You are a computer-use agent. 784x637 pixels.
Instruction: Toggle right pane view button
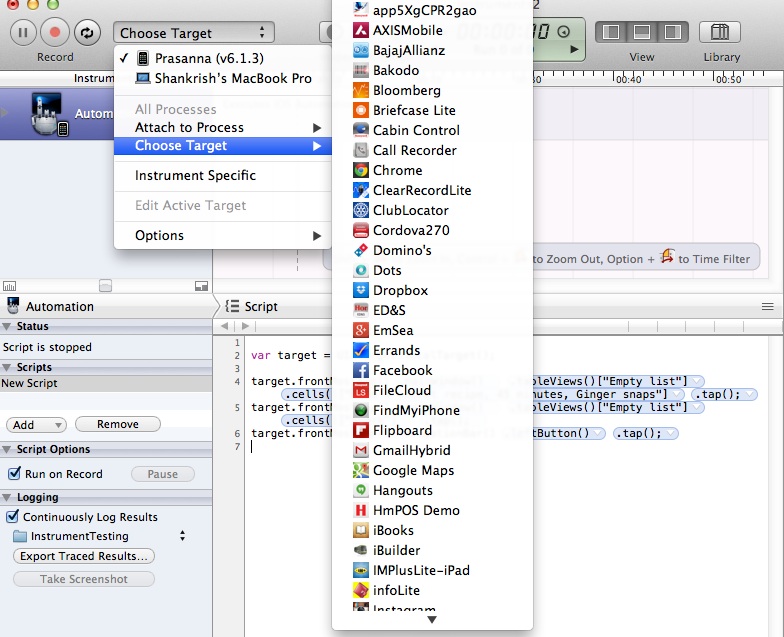(672, 32)
